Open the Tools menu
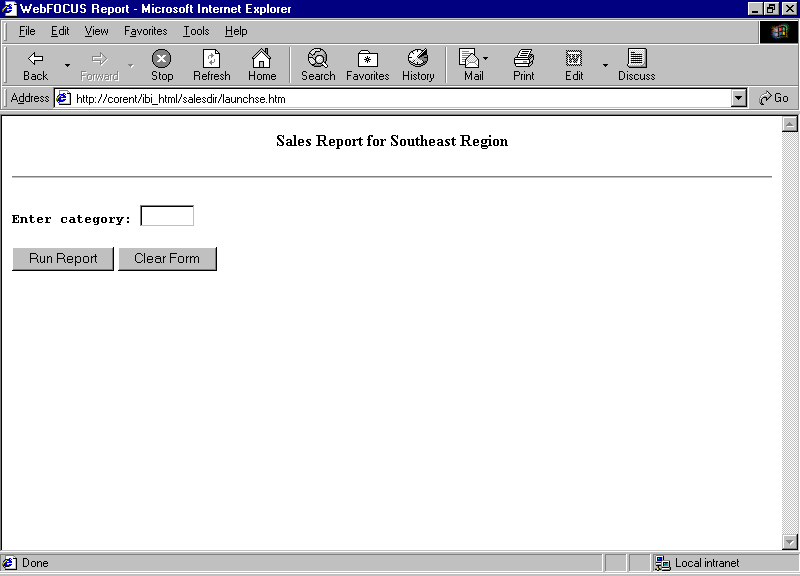Screen dimensions: 800x576 (x=196, y=31)
